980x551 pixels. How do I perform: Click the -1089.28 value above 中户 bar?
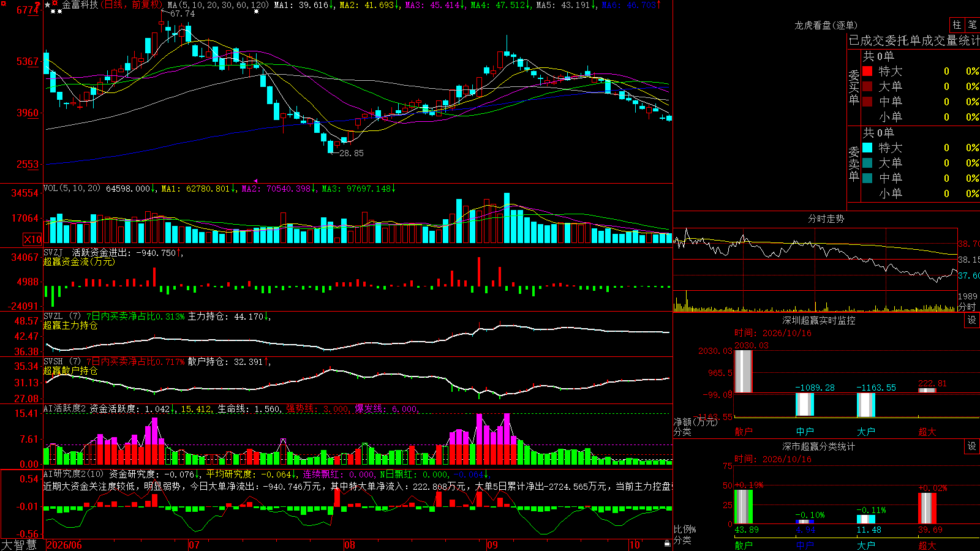[x=815, y=388]
